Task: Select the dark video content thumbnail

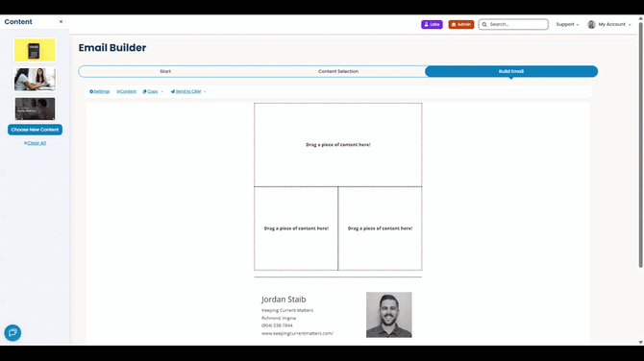Action: pos(35,108)
